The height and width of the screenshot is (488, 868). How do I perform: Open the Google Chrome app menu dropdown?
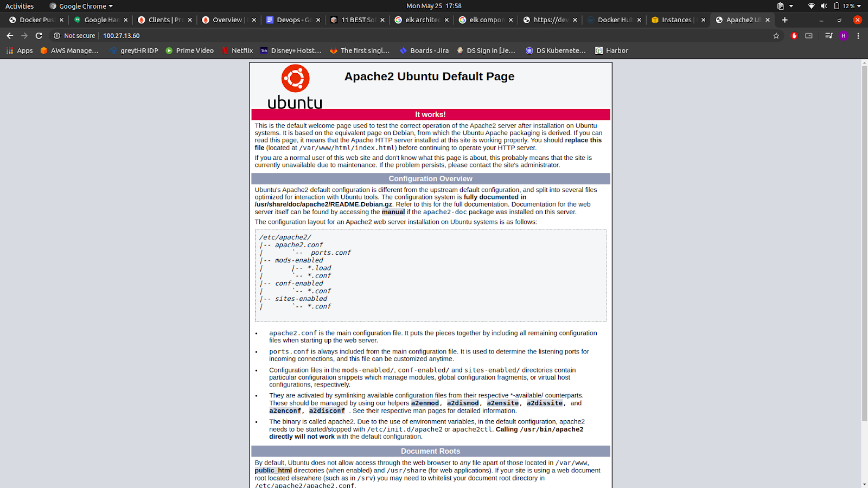tap(81, 6)
